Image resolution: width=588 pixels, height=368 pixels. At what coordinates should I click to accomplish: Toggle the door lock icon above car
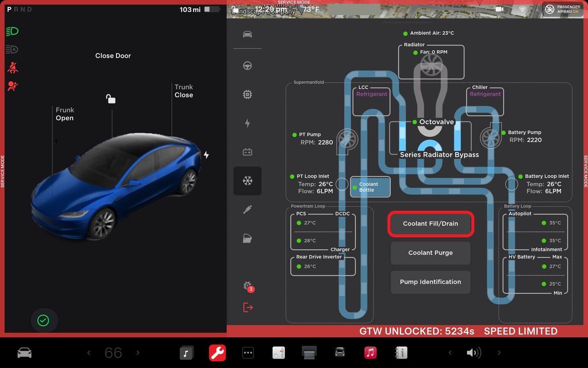[111, 99]
